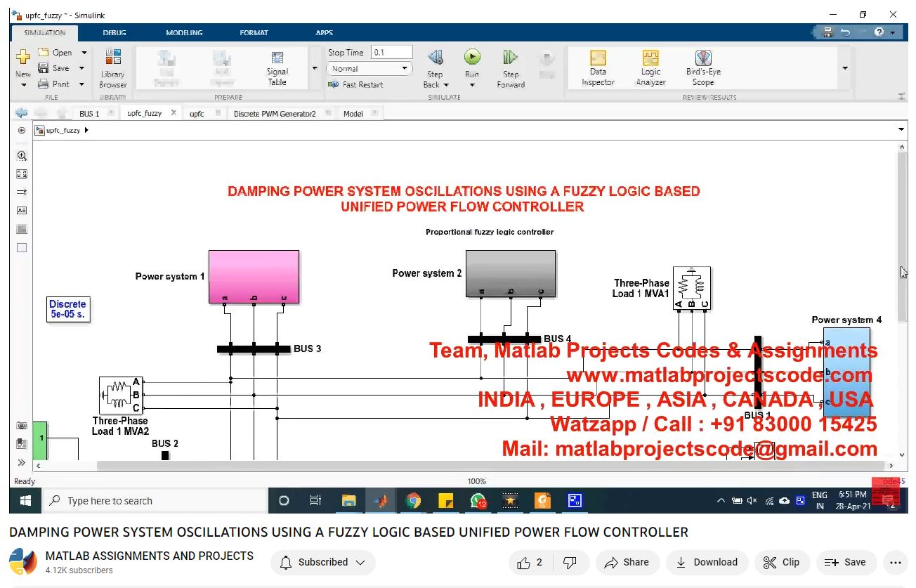Image resolution: width=916 pixels, height=588 pixels.
Task: Insert an image with the image palette icon
Action: click(22, 229)
